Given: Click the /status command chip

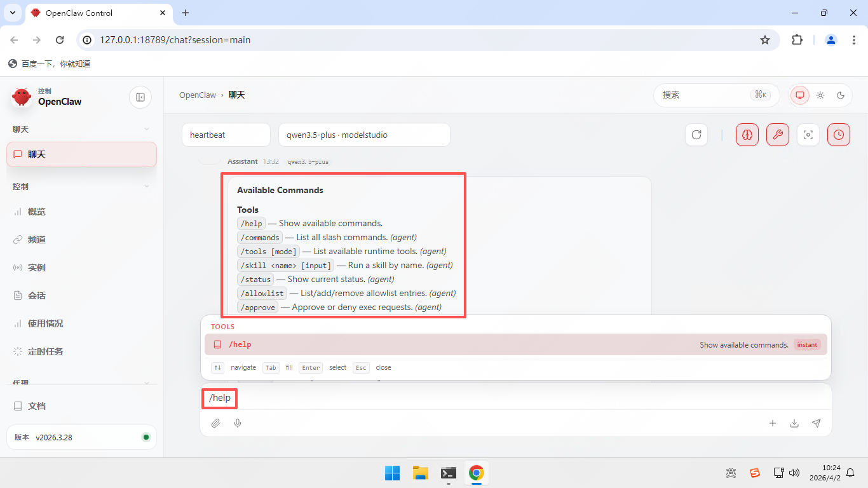Looking at the screenshot, I should (x=255, y=279).
